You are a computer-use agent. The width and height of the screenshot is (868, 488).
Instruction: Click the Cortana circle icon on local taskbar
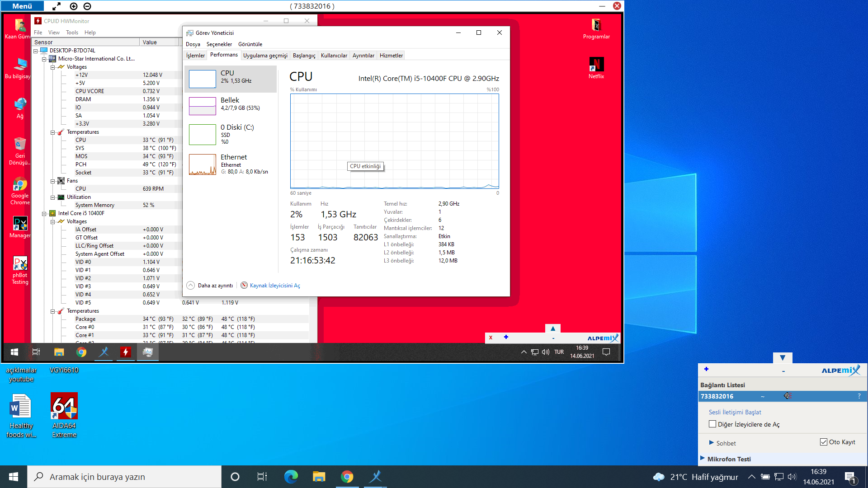point(235,477)
